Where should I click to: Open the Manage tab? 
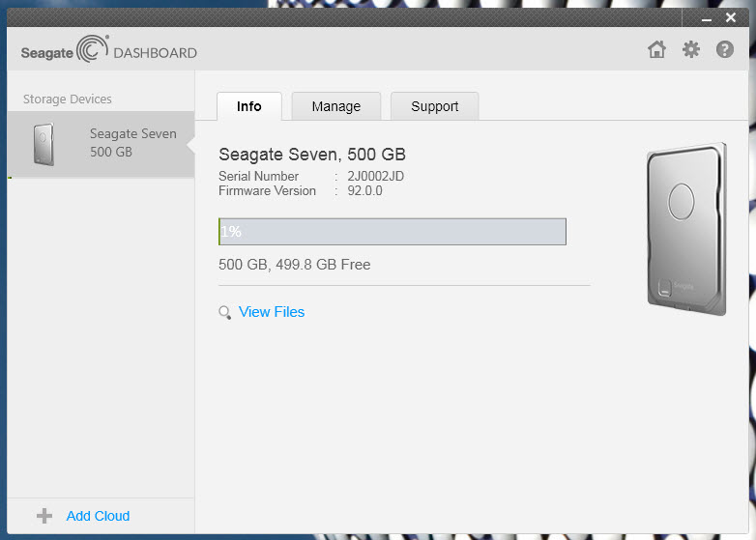click(336, 106)
